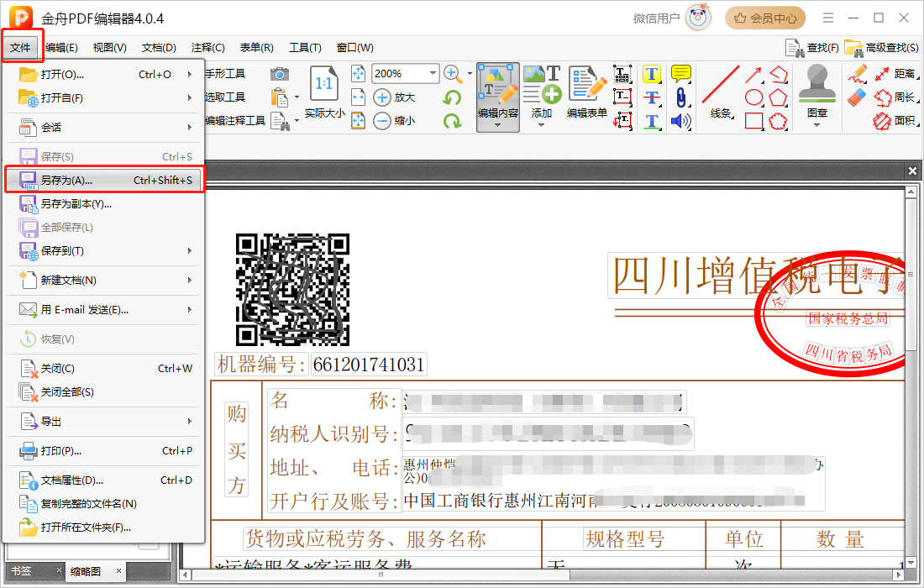The width and height of the screenshot is (924, 588).
Task: Open the 会员中心 member center
Action: tap(765, 18)
